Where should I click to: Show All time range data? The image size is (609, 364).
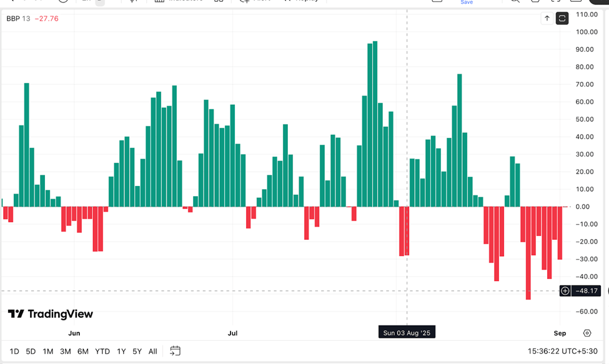pyautogui.click(x=152, y=352)
